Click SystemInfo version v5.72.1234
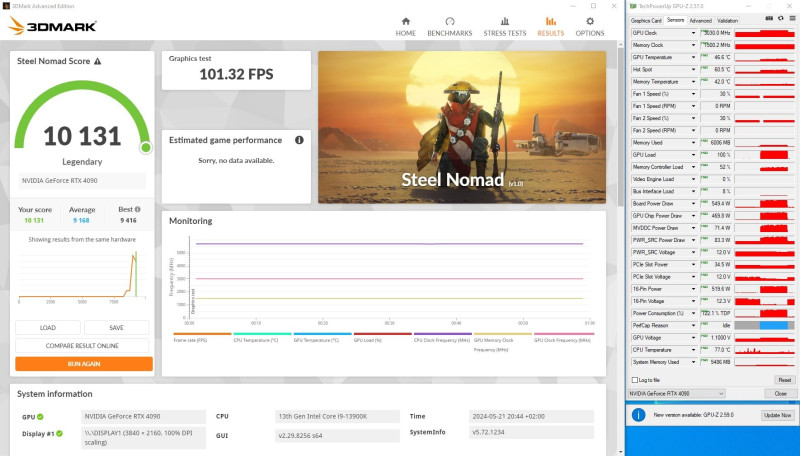Viewport: 800px width, 456px height. coord(531,432)
